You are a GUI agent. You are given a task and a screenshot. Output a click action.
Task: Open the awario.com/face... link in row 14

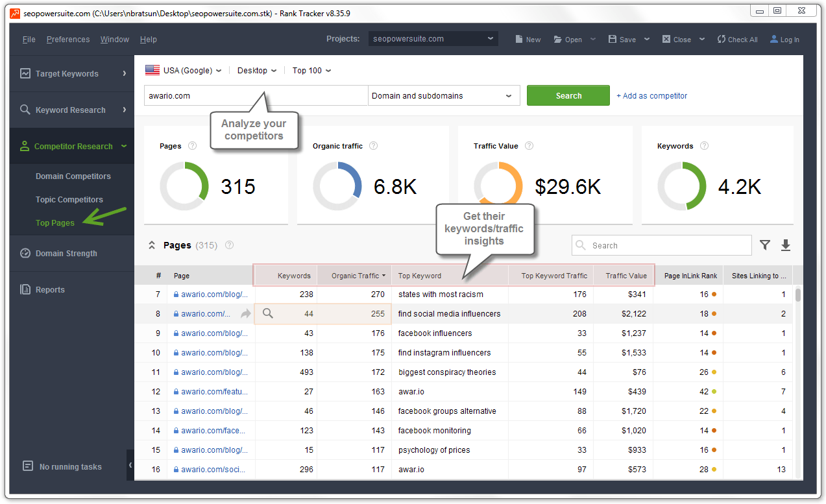tap(213, 430)
